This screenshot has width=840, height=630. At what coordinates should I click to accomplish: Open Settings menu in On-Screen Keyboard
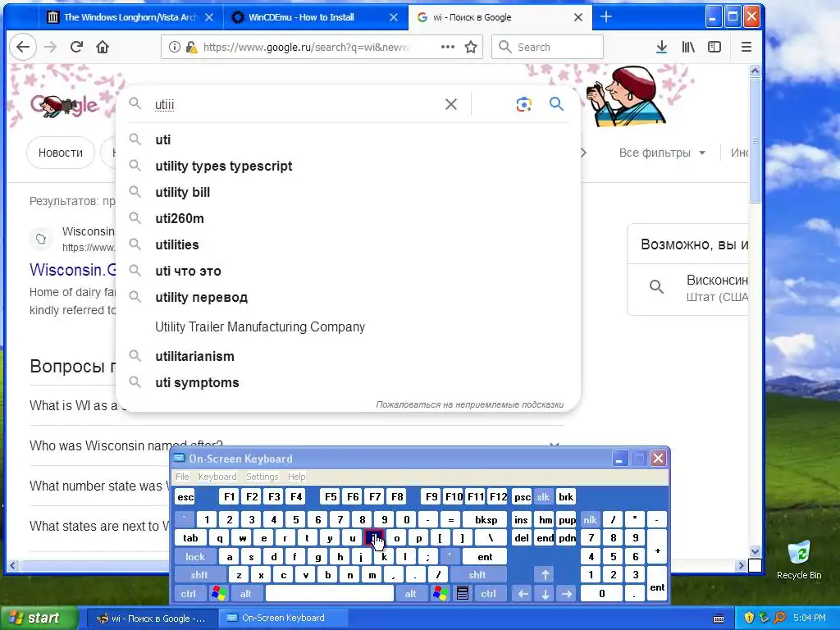click(x=262, y=477)
